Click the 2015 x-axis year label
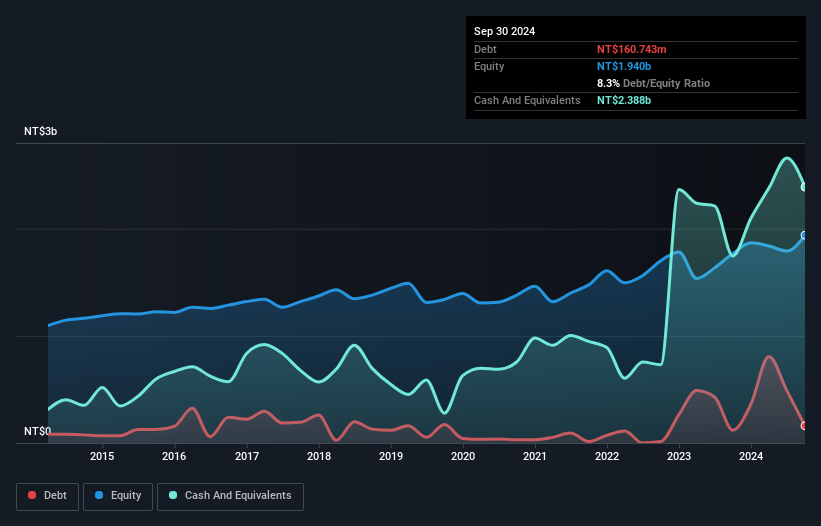Viewport: 821px width, 526px height. pos(102,457)
